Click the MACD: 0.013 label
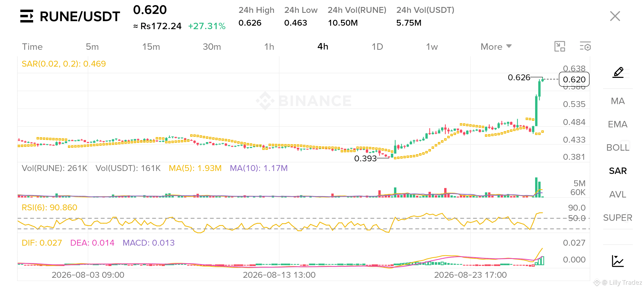This screenshot has height=289, width=644. 148,243
